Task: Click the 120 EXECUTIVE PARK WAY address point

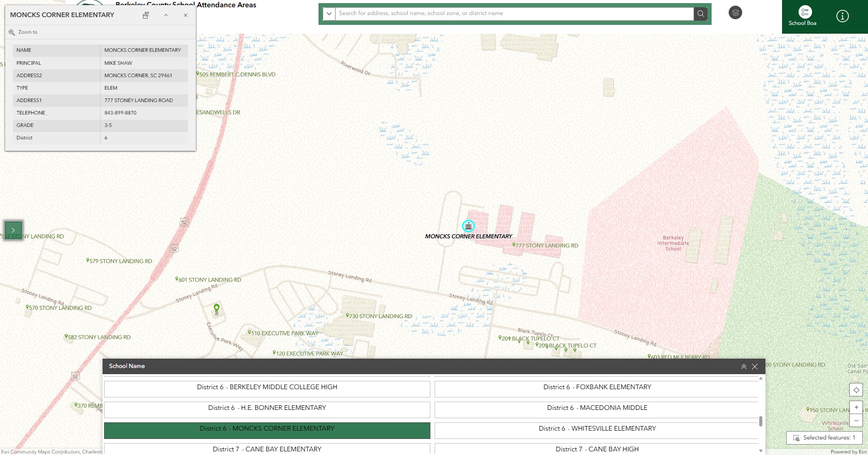Action: (274, 352)
